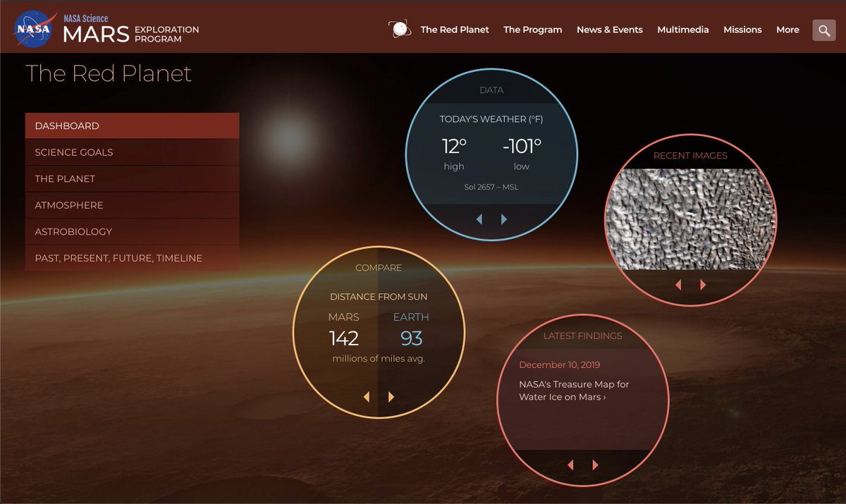
Task: Open Past, Present, Future, Timeline item
Action: tap(133, 258)
